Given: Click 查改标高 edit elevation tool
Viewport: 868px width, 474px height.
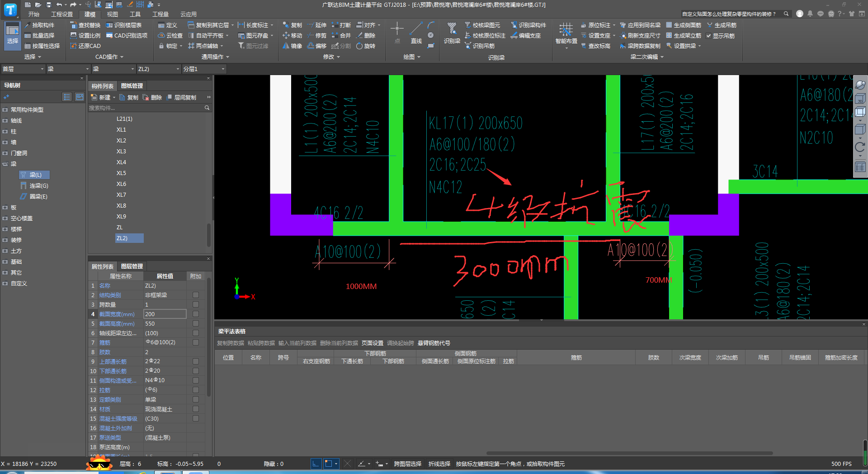Looking at the screenshot, I should [595, 46].
